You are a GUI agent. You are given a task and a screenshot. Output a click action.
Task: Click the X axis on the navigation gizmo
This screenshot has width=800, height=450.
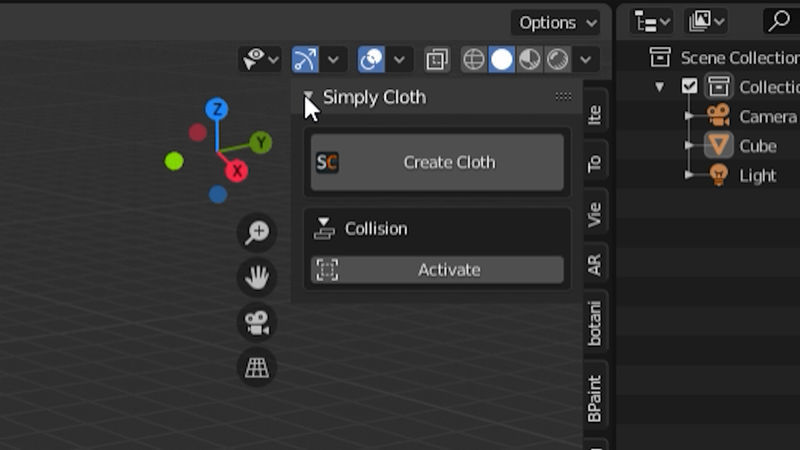point(237,171)
